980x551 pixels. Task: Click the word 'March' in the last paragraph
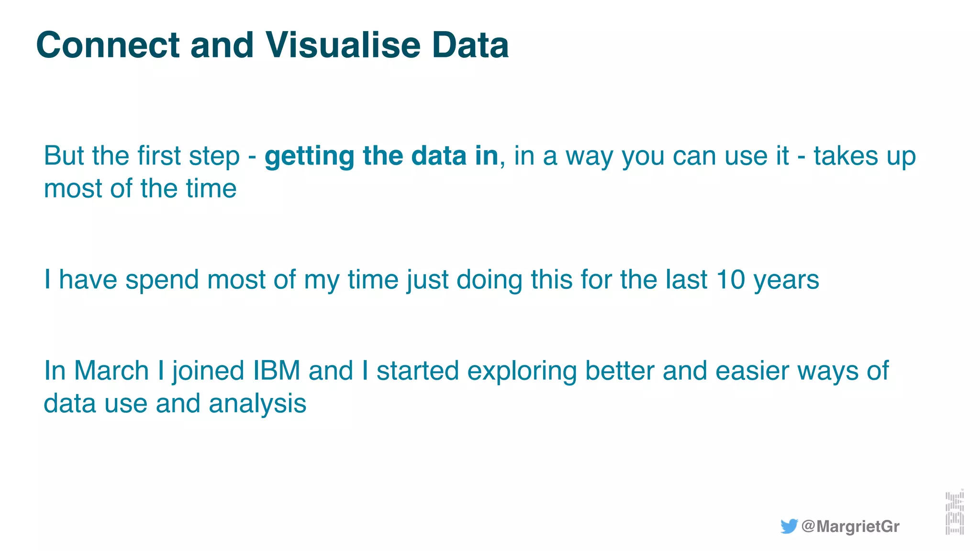[x=111, y=371]
